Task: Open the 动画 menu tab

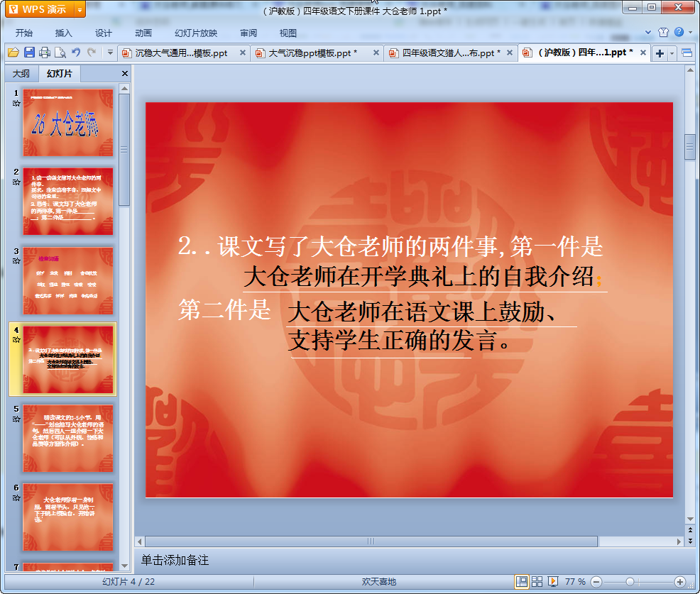Action: pyautogui.click(x=143, y=33)
